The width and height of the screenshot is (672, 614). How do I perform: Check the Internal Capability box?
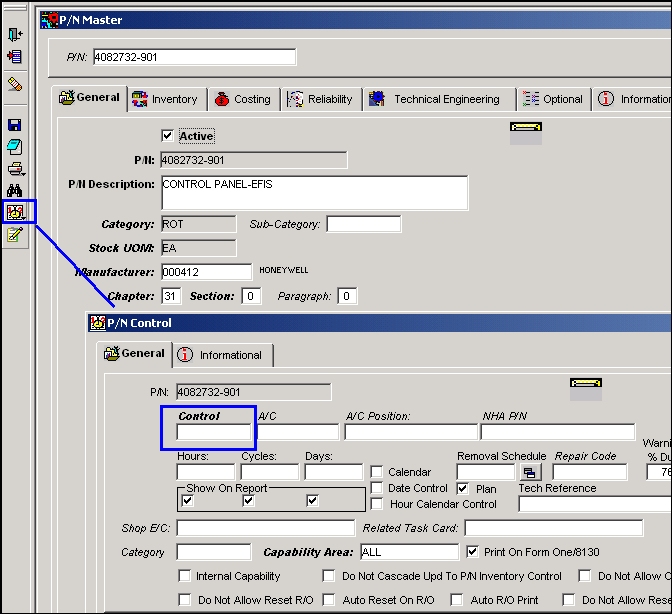184,575
